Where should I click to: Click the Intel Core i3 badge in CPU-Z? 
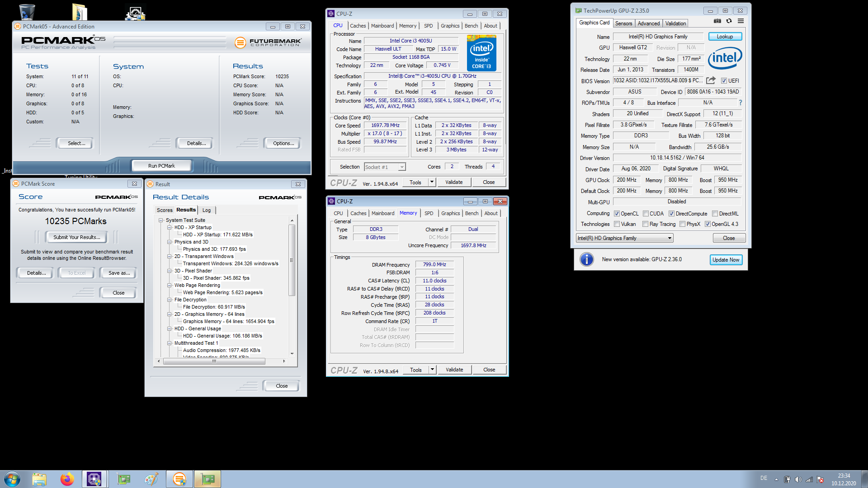pyautogui.click(x=481, y=53)
